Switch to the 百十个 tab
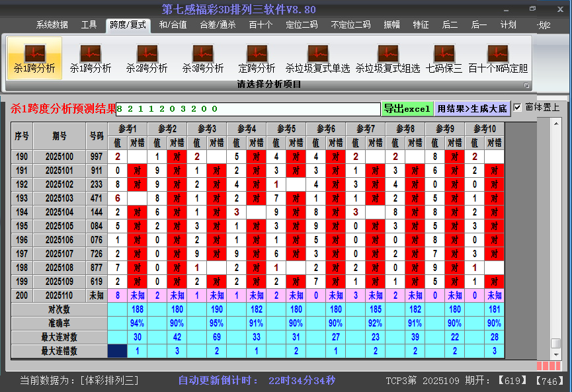This screenshot has height=392, width=572. coord(261,25)
